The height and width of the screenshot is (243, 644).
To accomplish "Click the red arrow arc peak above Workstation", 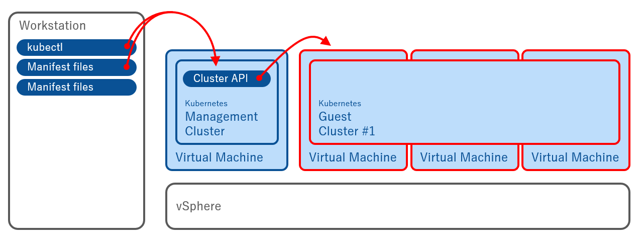I will 171,12.
